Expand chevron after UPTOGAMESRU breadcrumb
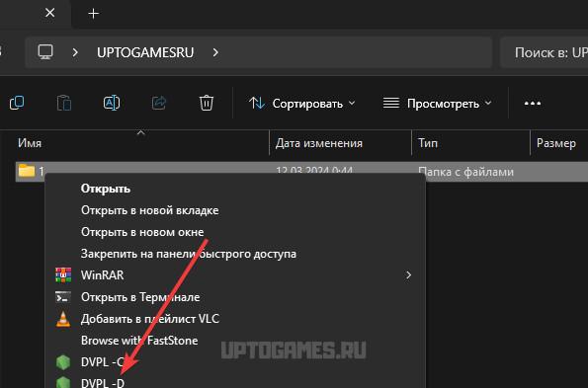This screenshot has width=588, height=388. (215, 52)
